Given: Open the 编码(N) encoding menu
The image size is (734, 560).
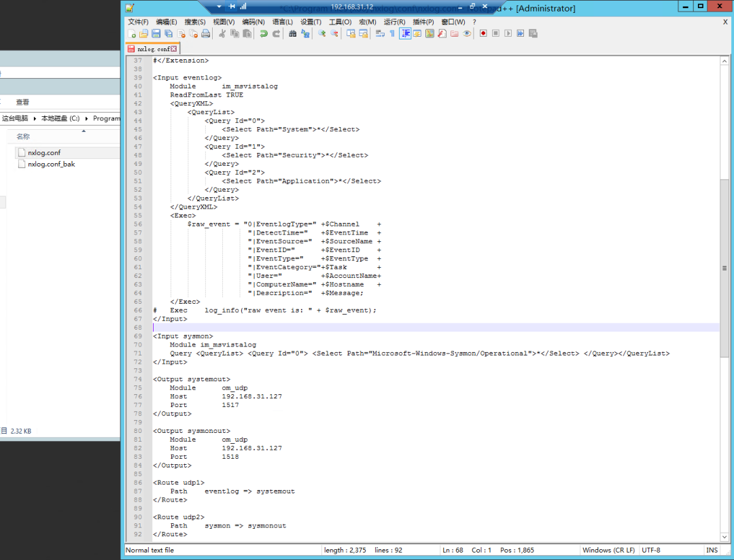Looking at the screenshot, I should pyautogui.click(x=254, y=22).
